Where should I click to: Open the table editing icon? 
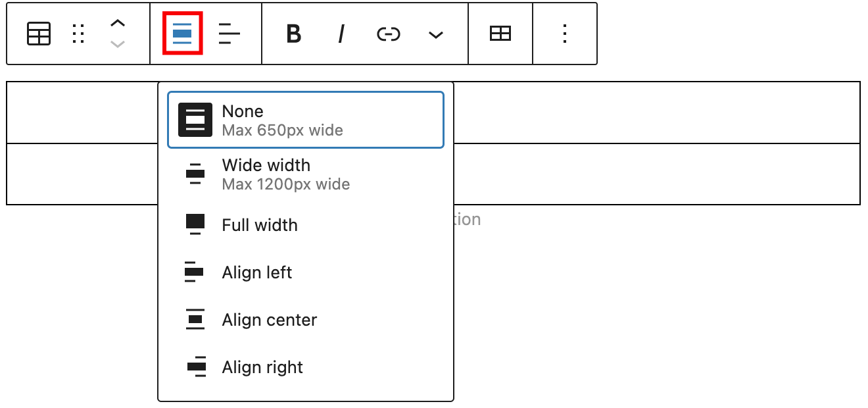coord(500,34)
